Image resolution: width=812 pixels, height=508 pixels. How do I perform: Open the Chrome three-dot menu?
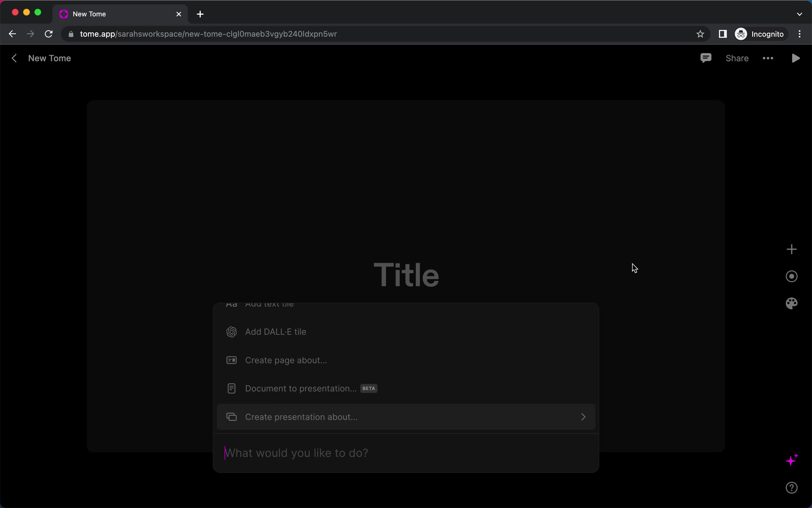[800, 34]
